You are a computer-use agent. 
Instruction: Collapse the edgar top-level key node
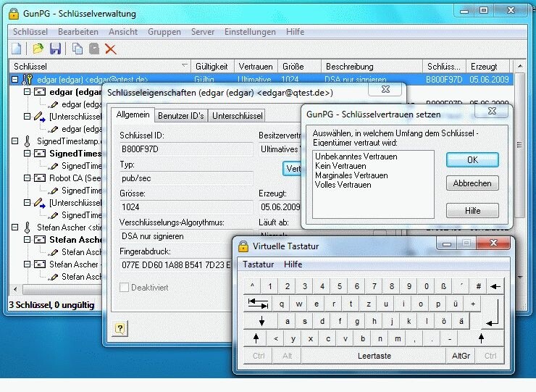tap(14, 80)
